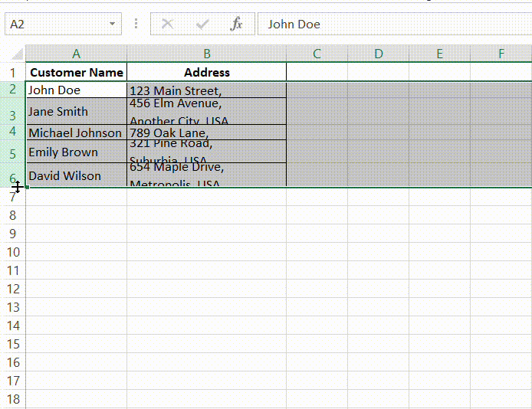Select row 8 header
The width and height of the screenshot is (532, 409).
(12, 215)
